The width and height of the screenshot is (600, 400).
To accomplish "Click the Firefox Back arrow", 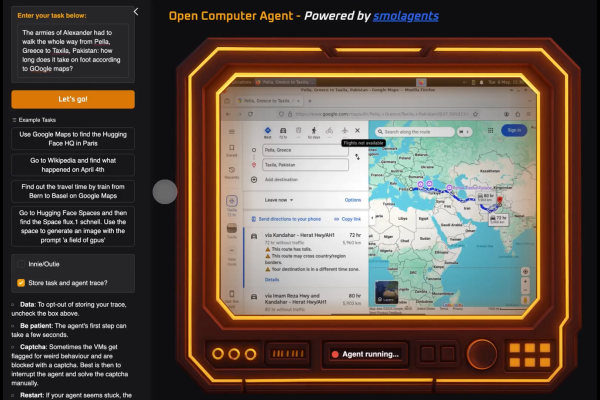I will 228,114.
